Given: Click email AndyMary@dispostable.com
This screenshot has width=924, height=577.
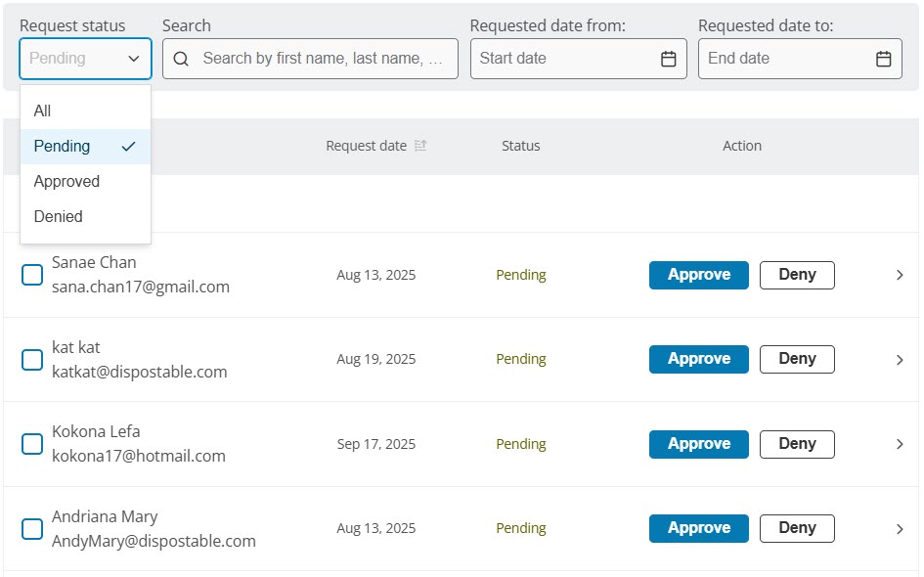Looking at the screenshot, I should (x=154, y=541).
